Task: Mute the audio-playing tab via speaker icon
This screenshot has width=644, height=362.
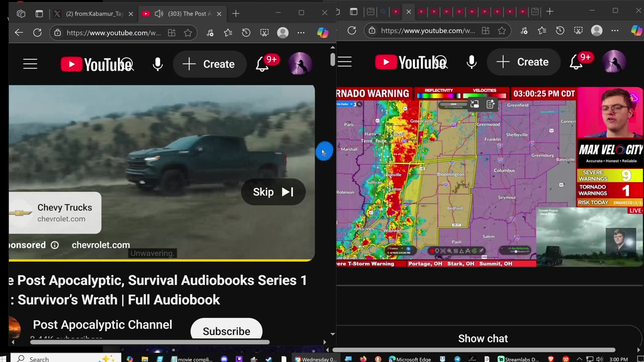Action: (159, 14)
